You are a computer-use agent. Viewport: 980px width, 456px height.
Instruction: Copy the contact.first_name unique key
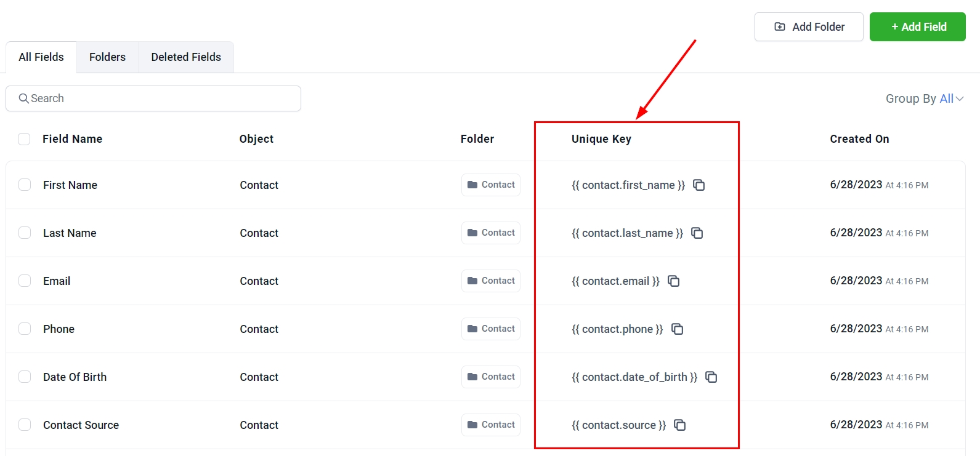(x=699, y=185)
